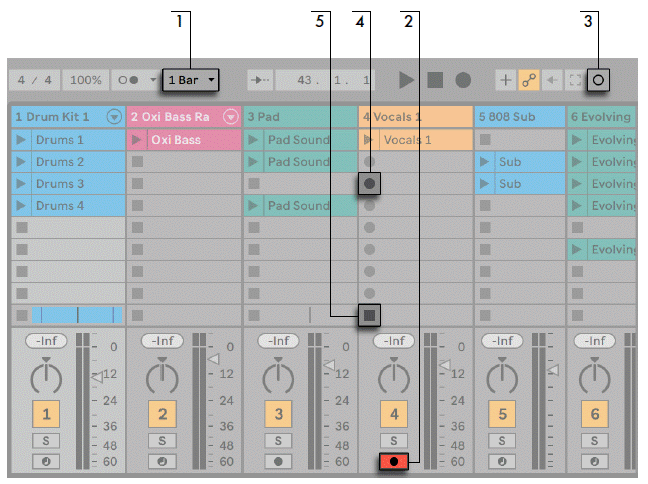Click the MIDI arrangement overdub plus button
Viewport: 648px width, 484px height.
506,79
